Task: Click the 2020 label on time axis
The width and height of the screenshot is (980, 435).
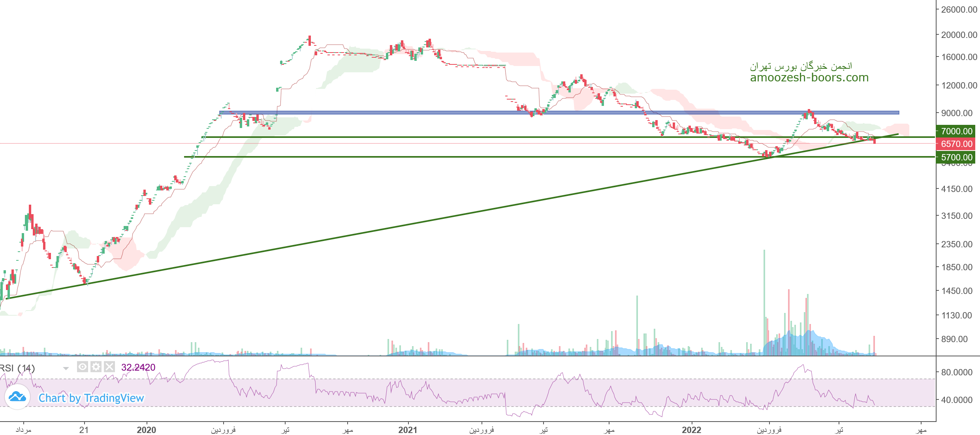Action: 146,430
